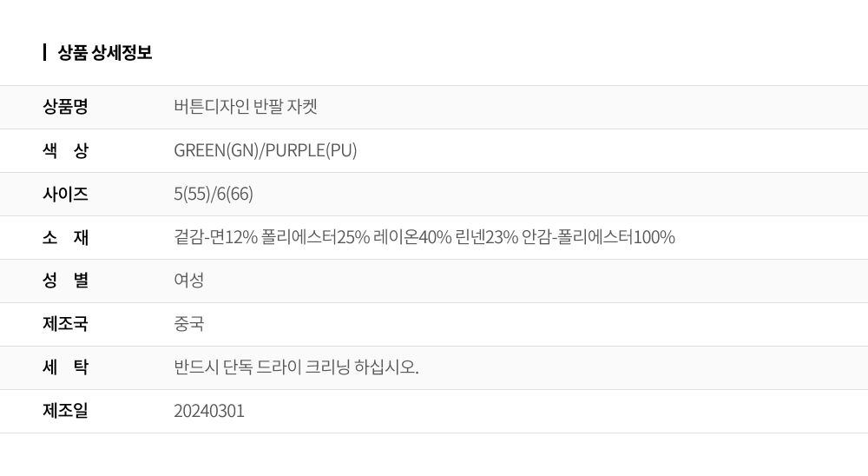Click the 레이온40% text in material row

[412, 237]
